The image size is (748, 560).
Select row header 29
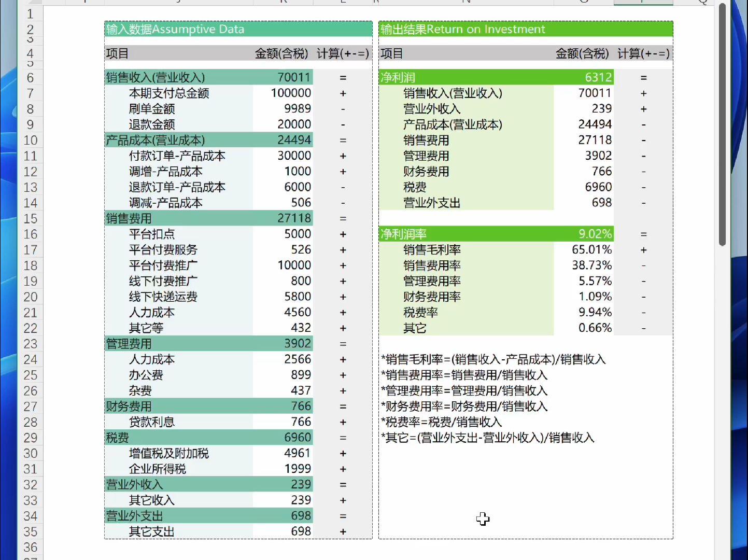pos(30,438)
